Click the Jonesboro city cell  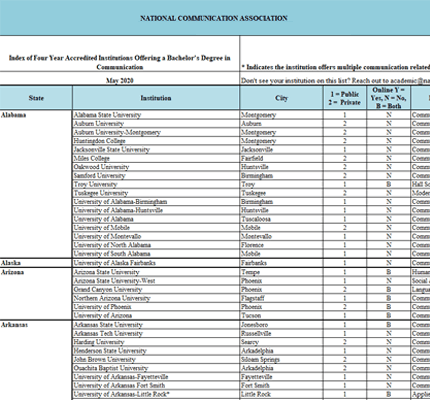281,325
